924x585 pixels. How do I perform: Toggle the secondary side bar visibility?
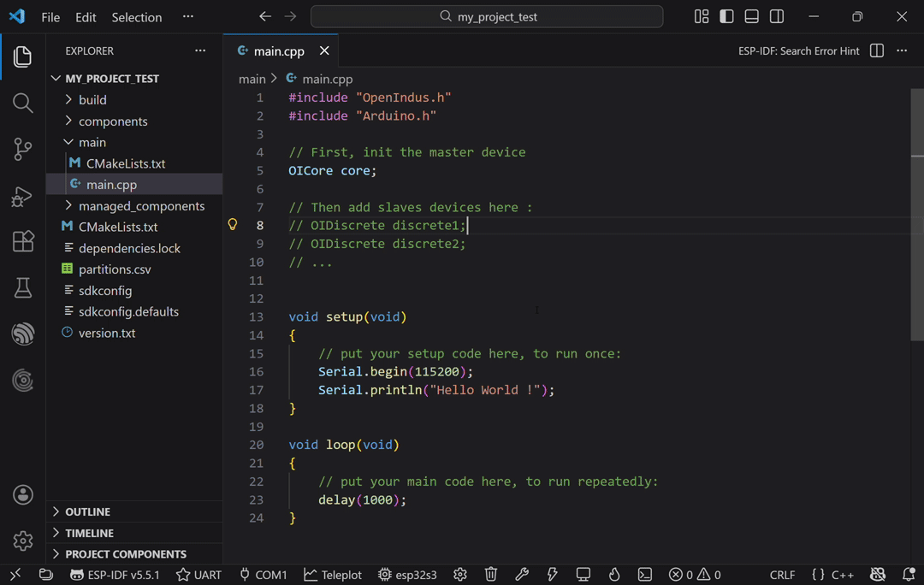777,17
